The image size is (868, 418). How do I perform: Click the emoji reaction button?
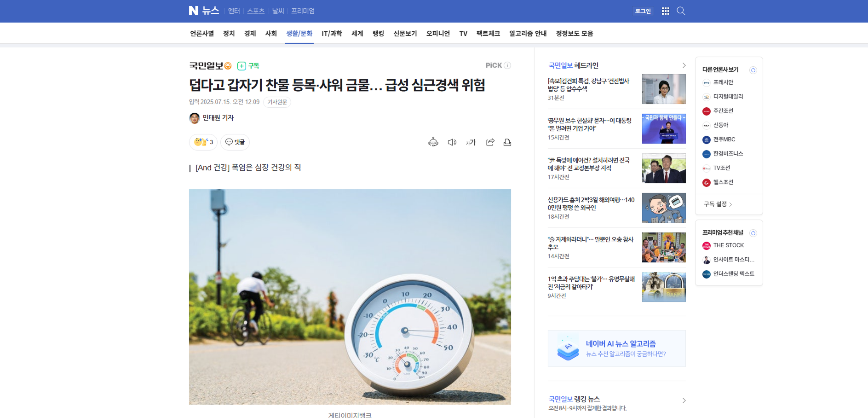[203, 142]
